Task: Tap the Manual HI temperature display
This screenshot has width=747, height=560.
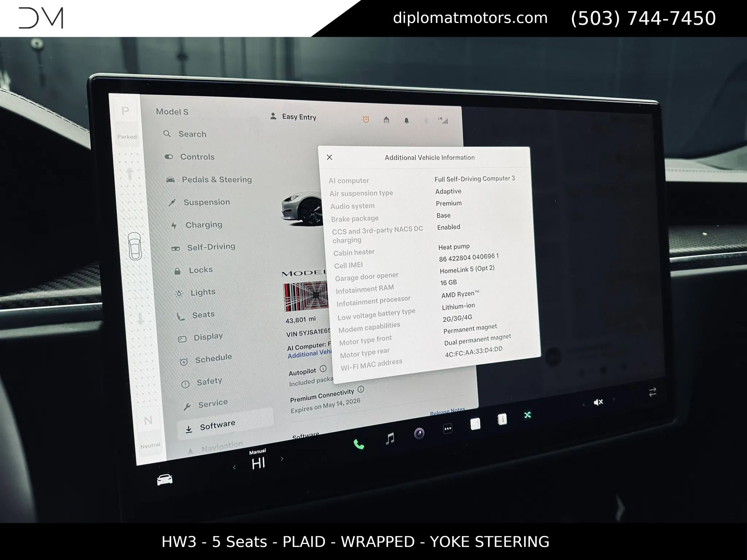Action: 258,460
